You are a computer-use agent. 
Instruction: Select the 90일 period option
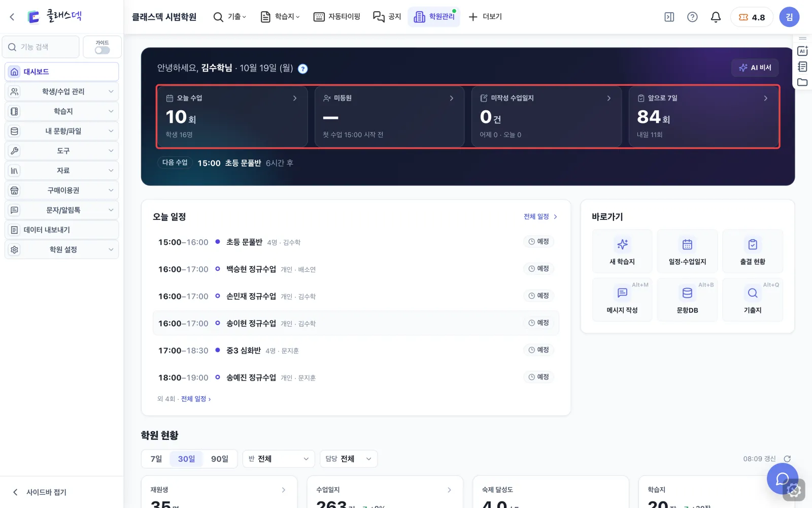[x=220, y=459]
